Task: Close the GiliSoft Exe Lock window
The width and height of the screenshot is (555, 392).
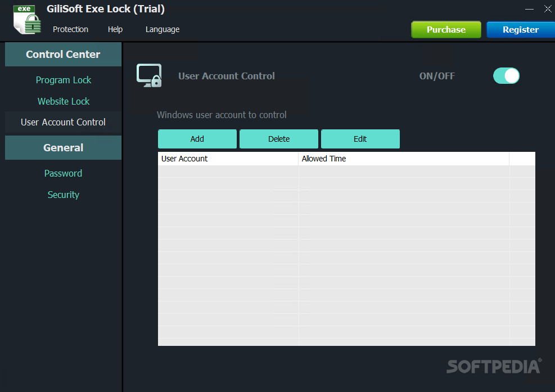Action: [x=548, y=9]
